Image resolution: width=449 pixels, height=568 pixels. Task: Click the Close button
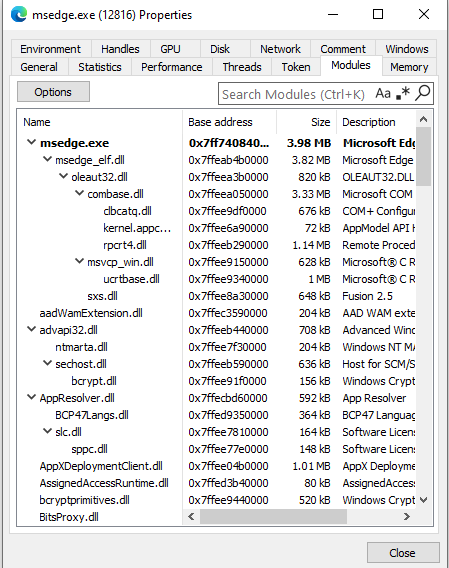(x=403, y=553)
